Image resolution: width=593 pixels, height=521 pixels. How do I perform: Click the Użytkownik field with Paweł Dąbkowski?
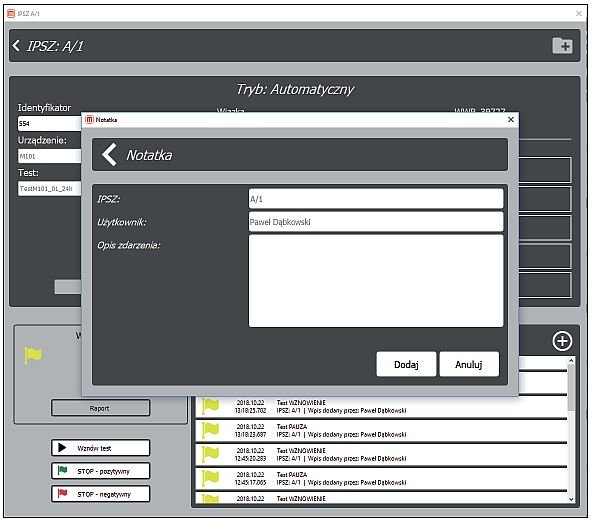click(x=376, y=222)
